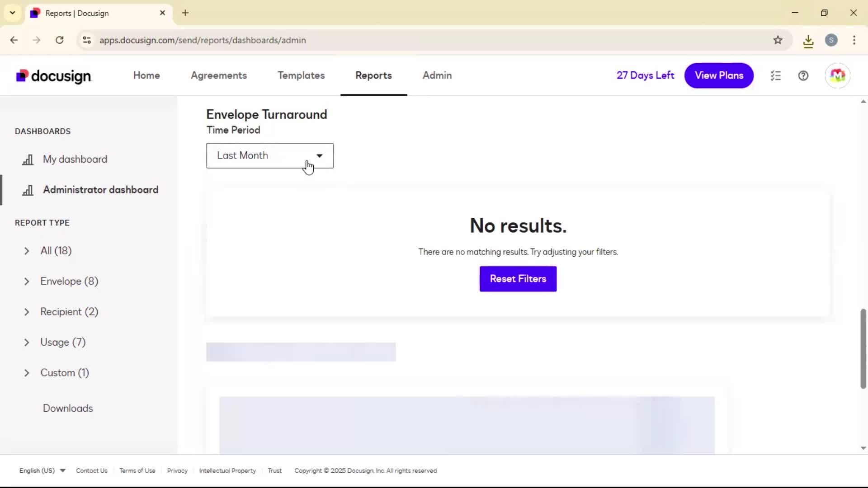Reload the page

(x=59, y=40)
